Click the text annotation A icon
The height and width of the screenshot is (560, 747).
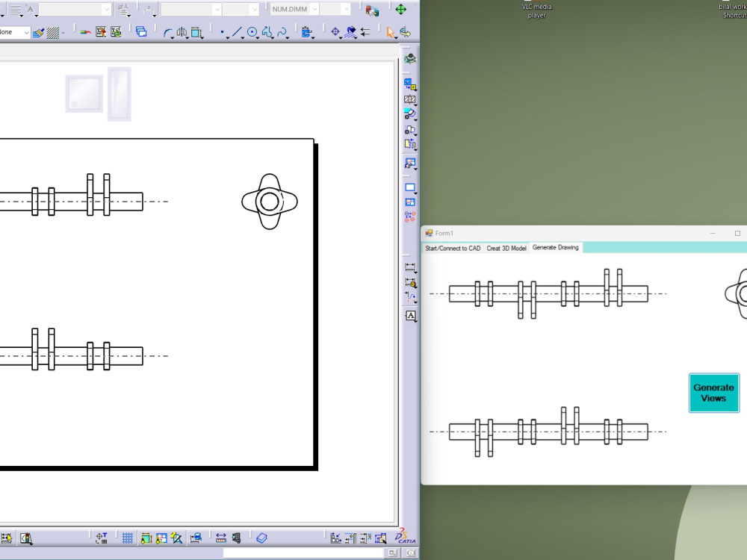tap(410, 316)
